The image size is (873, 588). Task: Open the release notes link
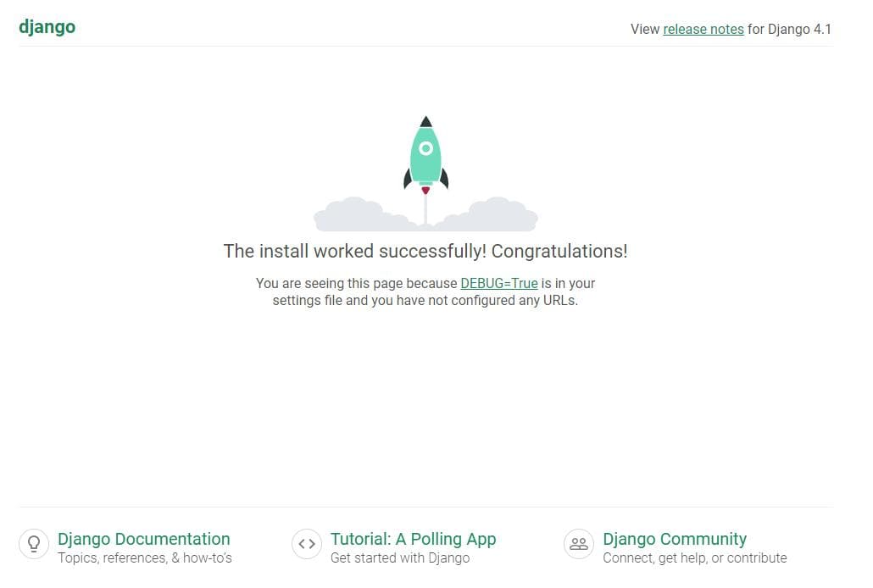[703, 29]
